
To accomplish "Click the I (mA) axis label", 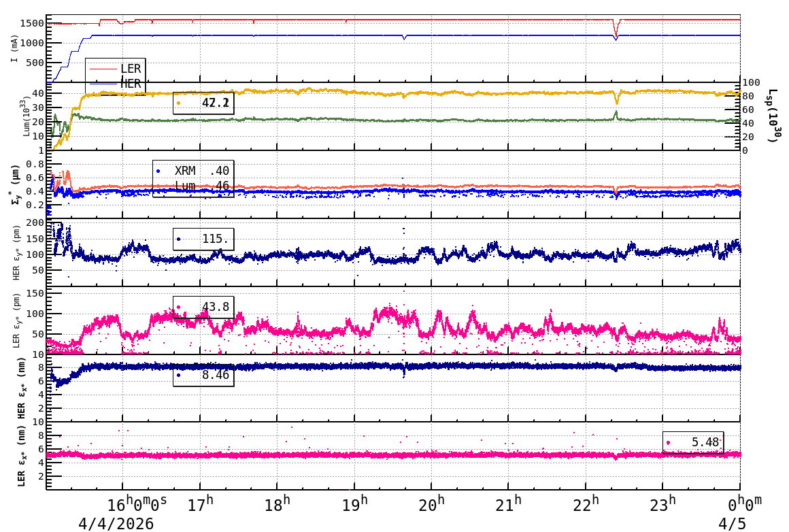I will [x=14, y=49].
